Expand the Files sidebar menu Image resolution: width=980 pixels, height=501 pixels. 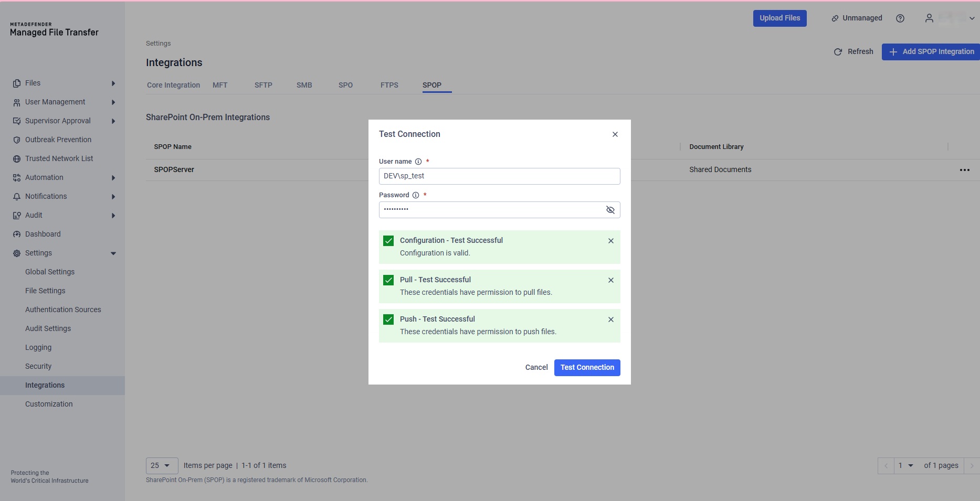[x=113, y=83]
